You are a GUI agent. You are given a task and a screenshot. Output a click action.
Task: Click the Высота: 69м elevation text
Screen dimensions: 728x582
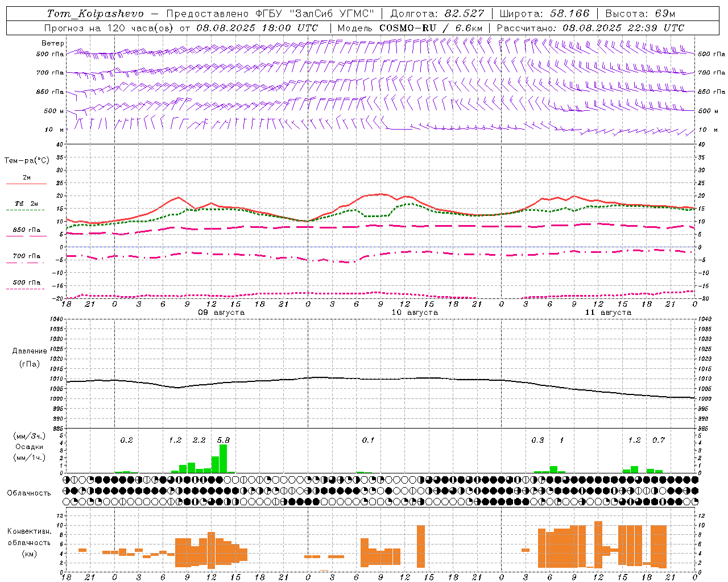(x=640, y=14)
